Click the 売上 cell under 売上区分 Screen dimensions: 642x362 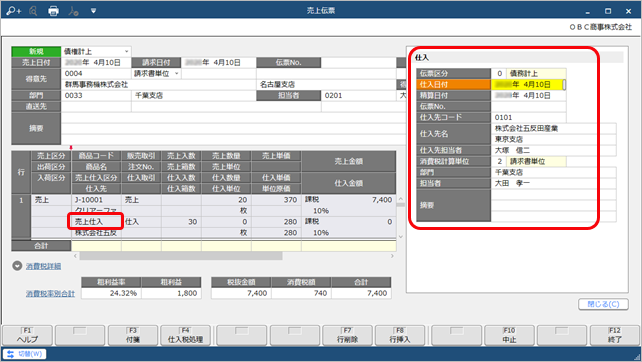pos(51,200)
